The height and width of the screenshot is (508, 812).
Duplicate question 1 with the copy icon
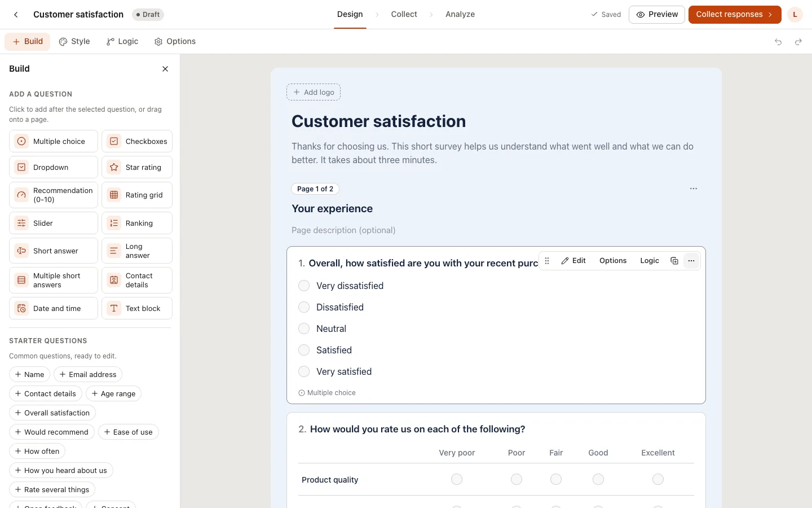click(674, 261)
